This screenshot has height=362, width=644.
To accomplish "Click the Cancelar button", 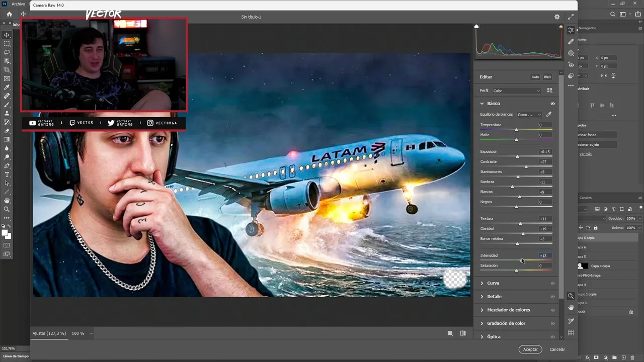I will 557,349.
